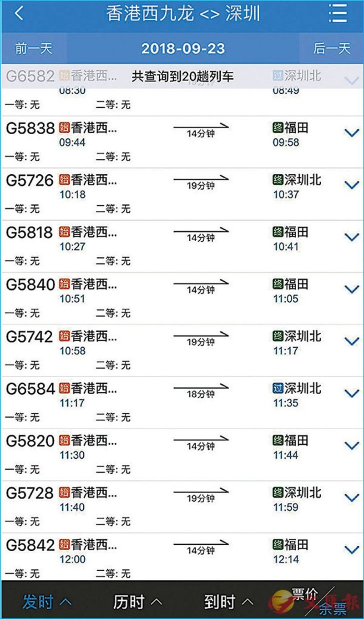364x619 pixels.
Task: Go to 前一天 previous day
Action: coord(34,48)
